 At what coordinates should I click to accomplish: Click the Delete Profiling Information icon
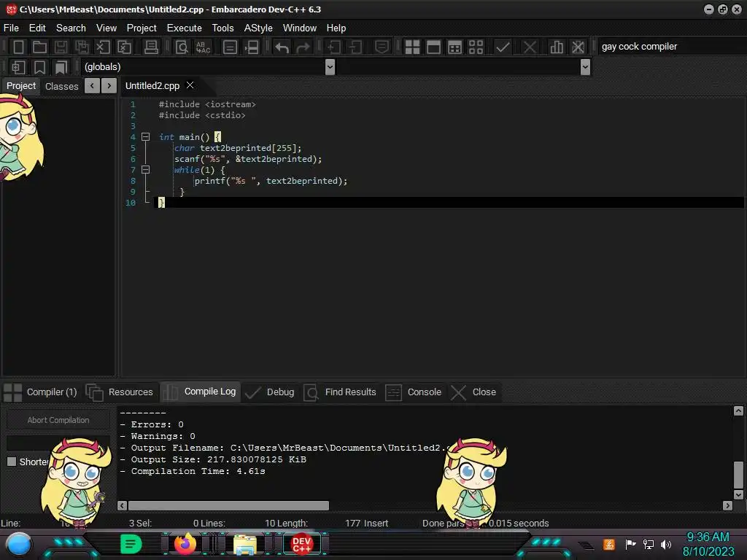coord(578,47)
